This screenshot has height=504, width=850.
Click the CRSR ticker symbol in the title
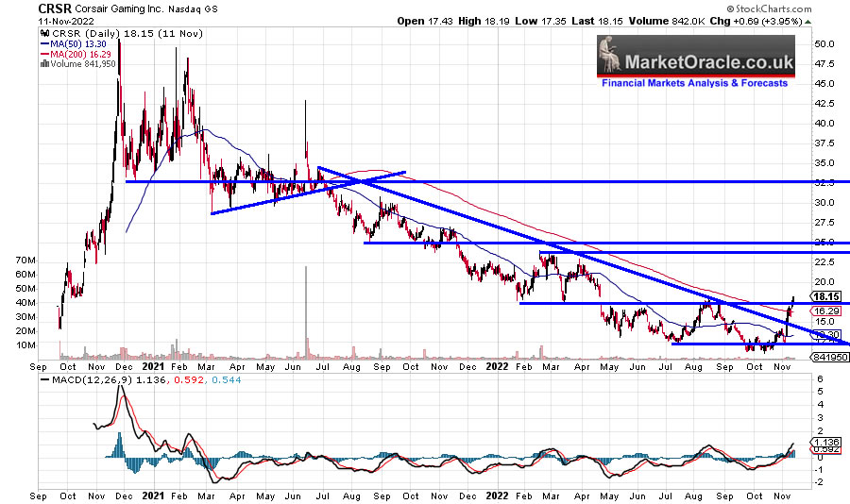(55, 8)
